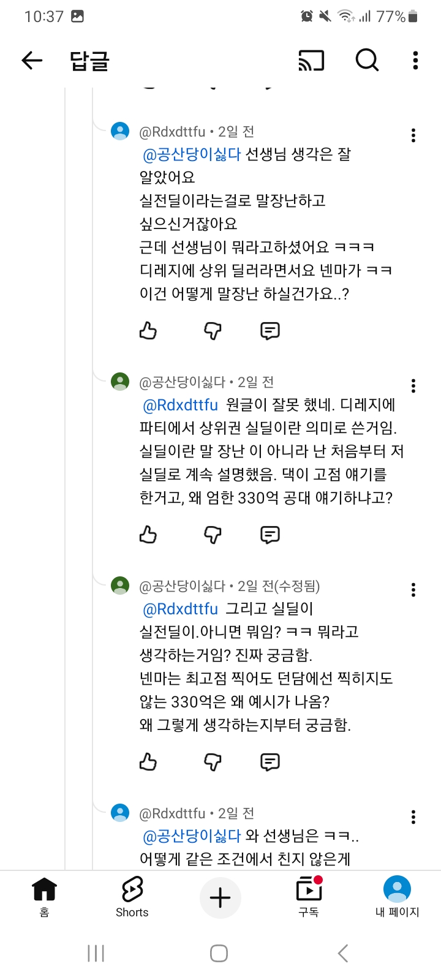
Task: Tap the plus create button
Action: click(x=221, y=898)
